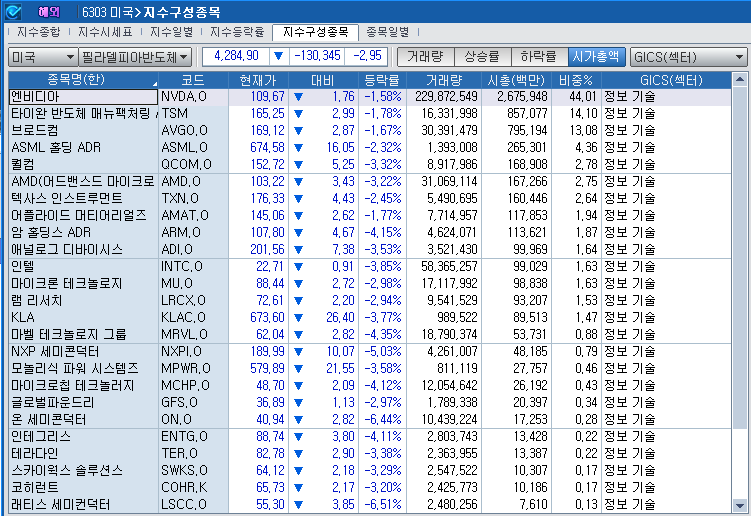Click the 등락률 column header
The width and height of the screenshot is (751, 516).
(x=382, y=80)
